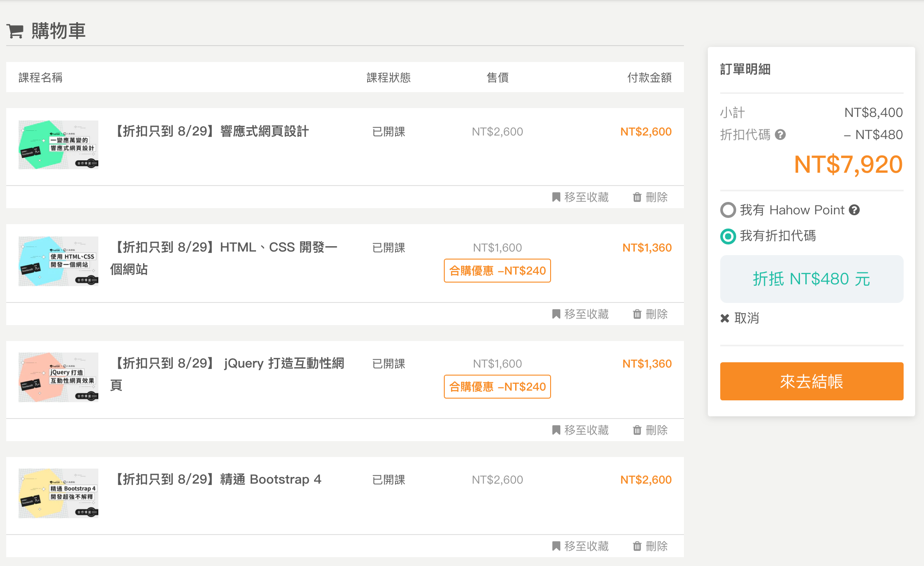Delete the 精通 Bootstrap 4 item
Screen dimensions: 924x566
pyautogui.click(x=650, y=546)
